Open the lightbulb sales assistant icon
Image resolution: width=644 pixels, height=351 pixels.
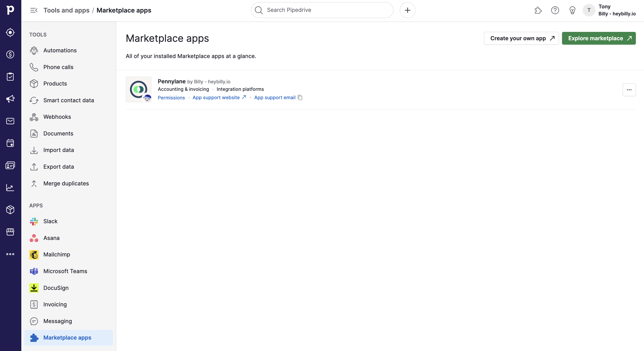tap(572, 10)
